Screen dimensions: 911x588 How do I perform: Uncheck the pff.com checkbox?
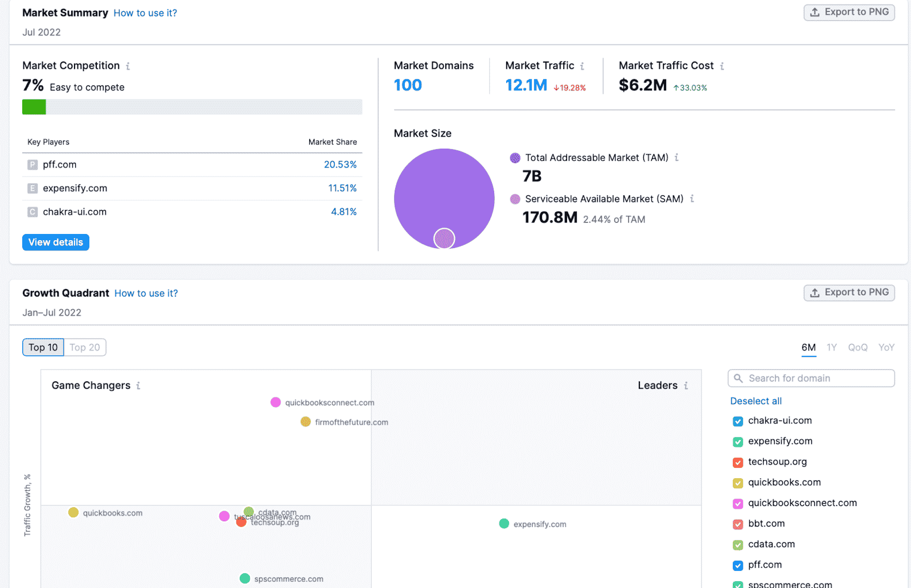738,565
